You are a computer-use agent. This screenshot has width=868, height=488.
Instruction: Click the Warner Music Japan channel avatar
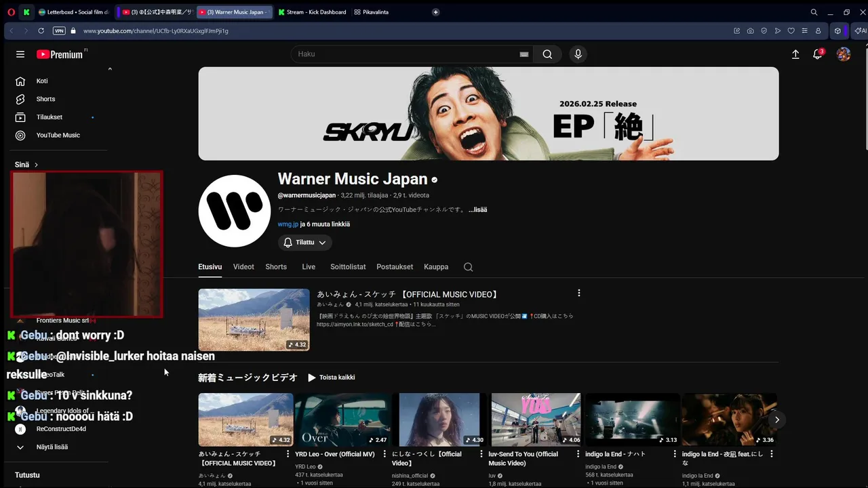235,211
